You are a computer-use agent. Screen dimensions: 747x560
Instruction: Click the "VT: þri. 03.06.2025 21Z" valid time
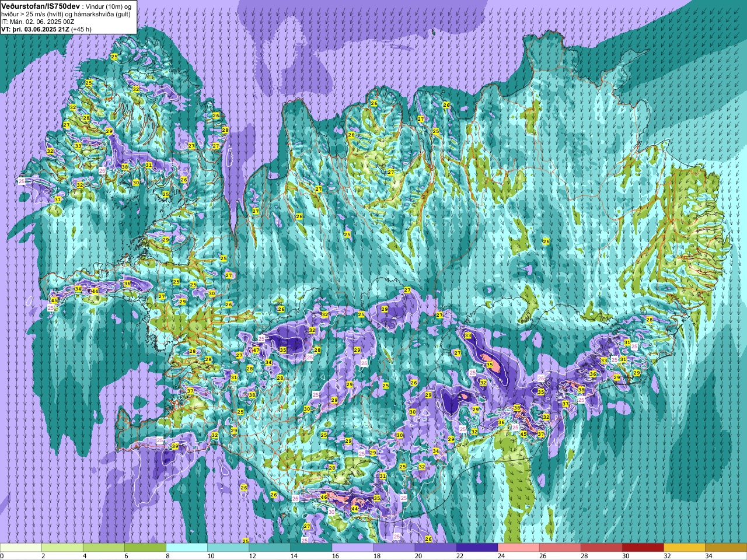click(35, 29)
